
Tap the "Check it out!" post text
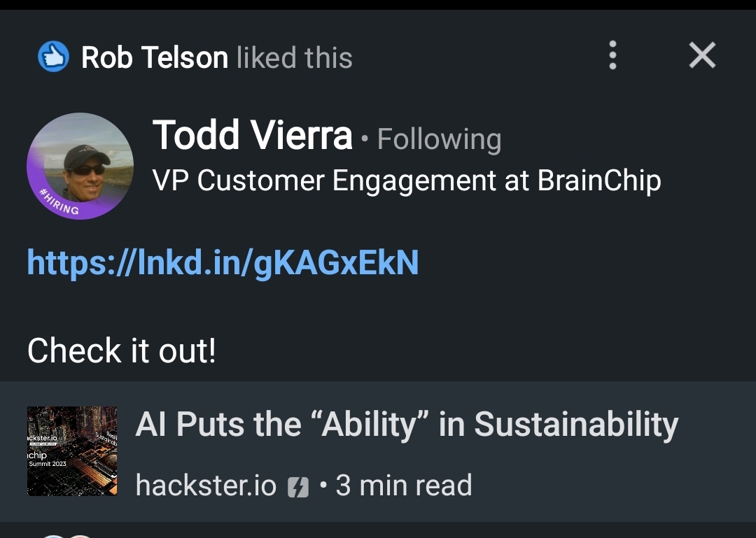point(122,350)
